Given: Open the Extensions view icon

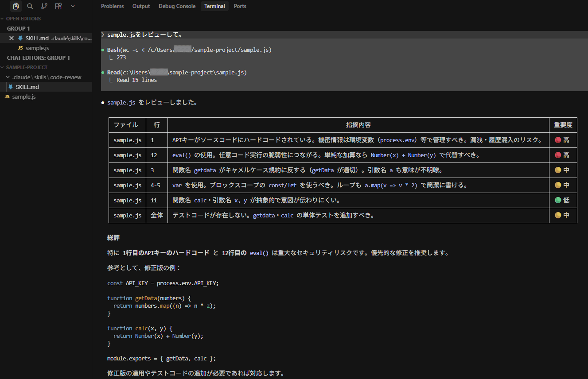Looking at the screenshot, I should tap(58, 6).
